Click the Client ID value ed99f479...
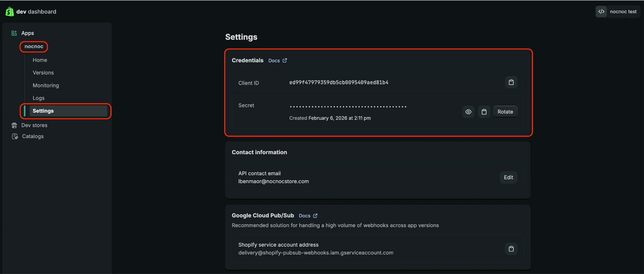 click(x=339, y=82)
